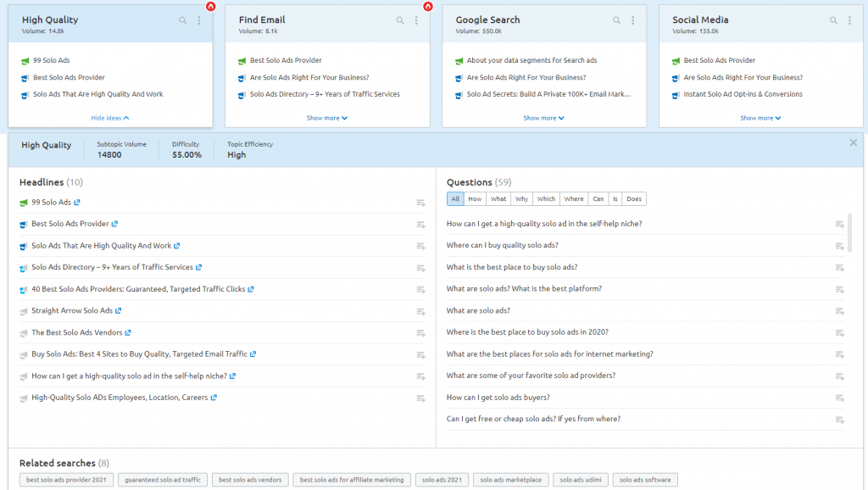Click related search 'solo ads udimi'

580,480
